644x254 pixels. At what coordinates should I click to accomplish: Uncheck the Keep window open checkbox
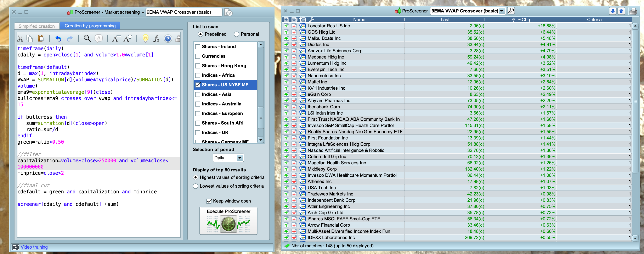209,201
